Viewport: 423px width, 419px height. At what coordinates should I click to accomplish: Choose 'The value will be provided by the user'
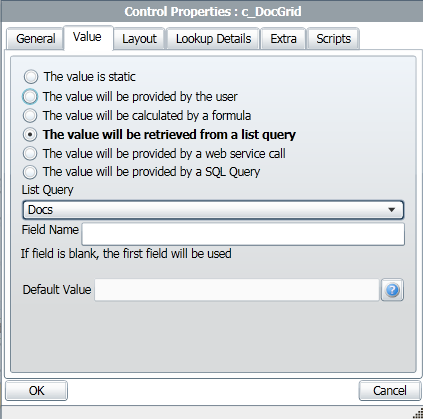(30, 97)
